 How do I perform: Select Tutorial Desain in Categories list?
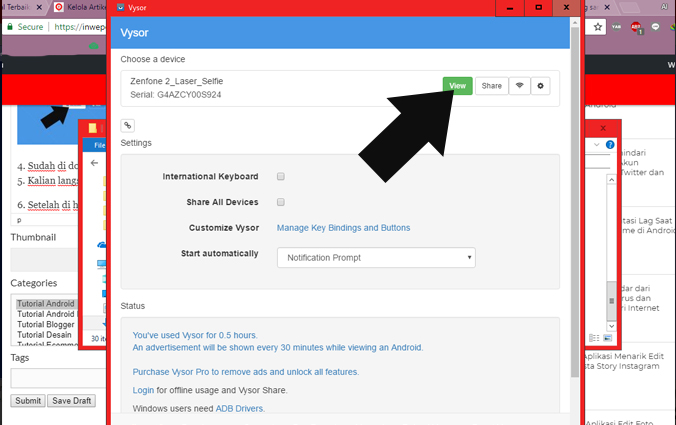(x=44, y=334)
